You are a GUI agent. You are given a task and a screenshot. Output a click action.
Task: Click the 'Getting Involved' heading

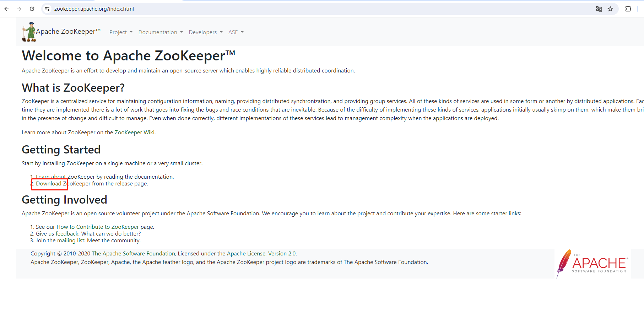tap(64, 200)
